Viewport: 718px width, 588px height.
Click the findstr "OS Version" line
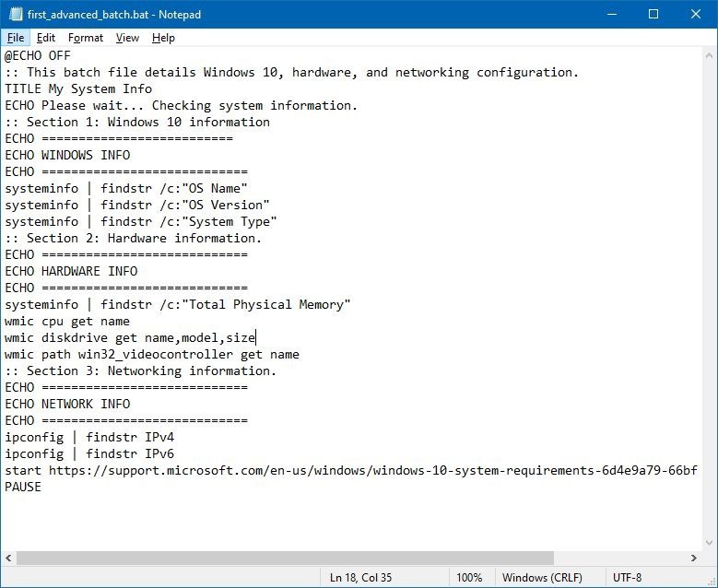[x=137, y=206]
